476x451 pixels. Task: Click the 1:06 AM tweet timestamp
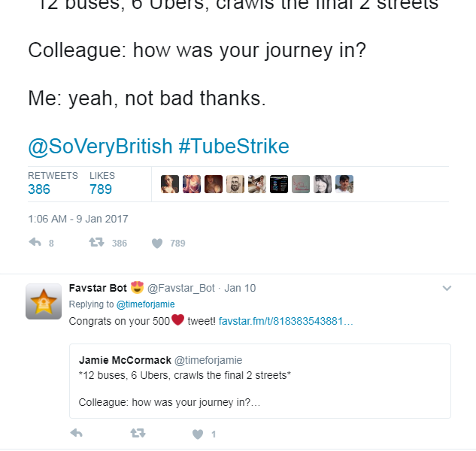(78, 219)
